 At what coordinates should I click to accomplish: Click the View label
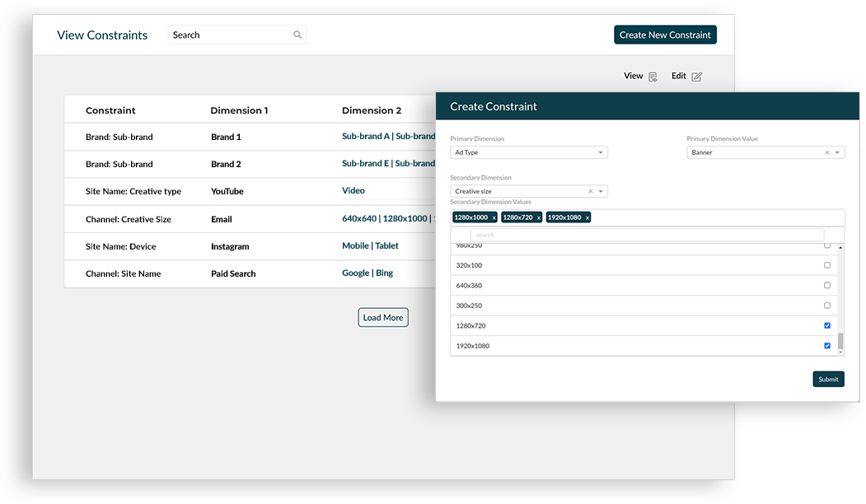point(633,77)
